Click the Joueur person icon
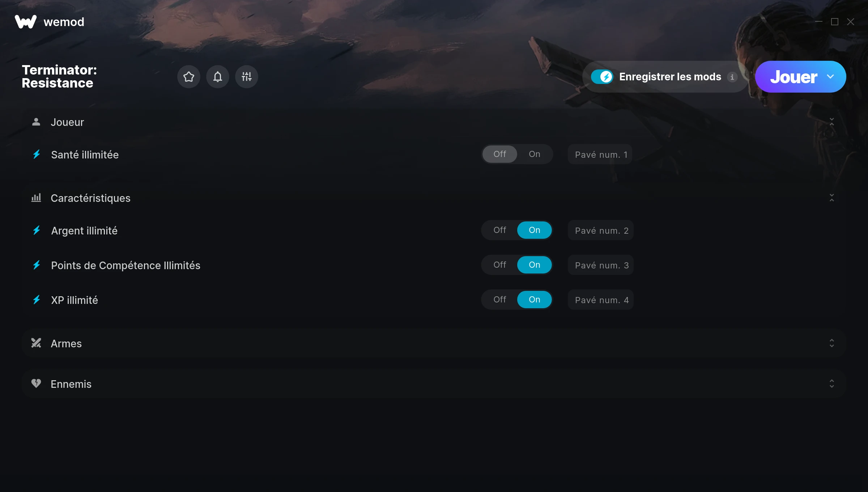Screen dimensions: 868x492 (x=36, y=122)
